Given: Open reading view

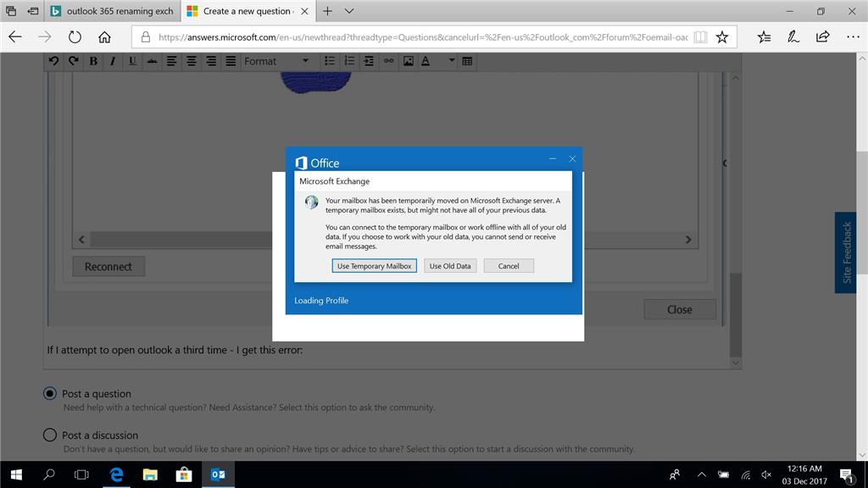Looking at the screenshot, I should [700, 37].
